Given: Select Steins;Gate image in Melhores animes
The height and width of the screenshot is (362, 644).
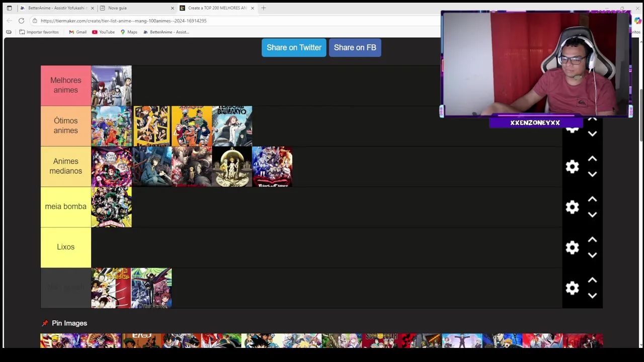Looking at the screenshot, I should coord(111,85).
